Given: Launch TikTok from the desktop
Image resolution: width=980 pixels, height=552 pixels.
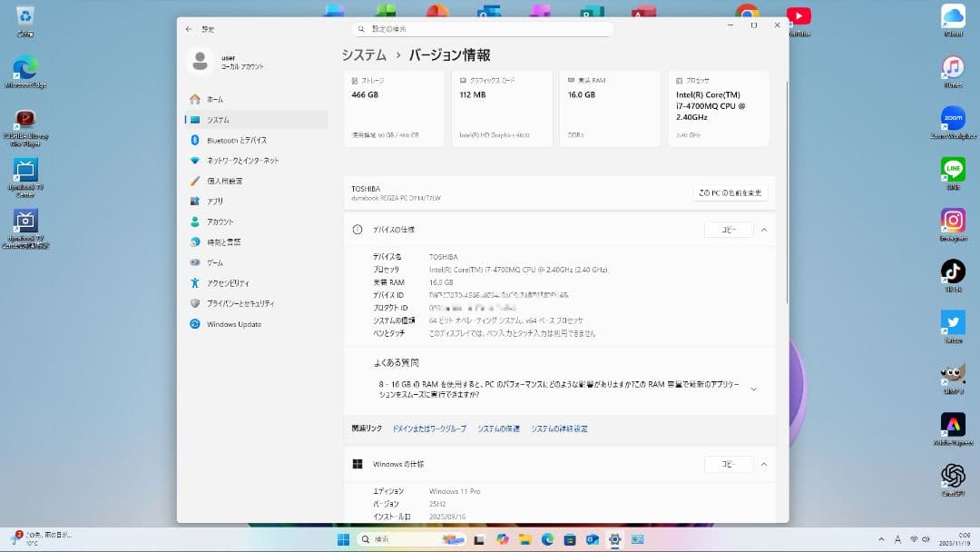Looking at the screenshot, I should pyautogui.click(x=953, y=271).
